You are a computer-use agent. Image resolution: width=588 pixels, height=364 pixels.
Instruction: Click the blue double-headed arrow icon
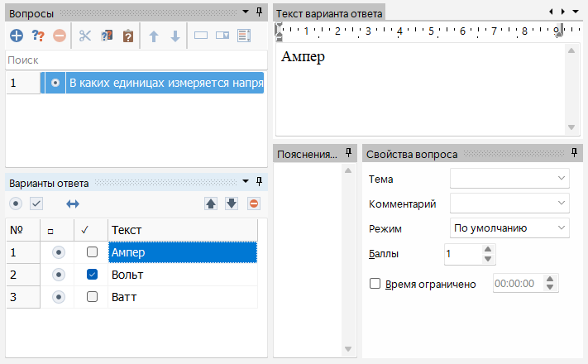(x=73, y=204)
